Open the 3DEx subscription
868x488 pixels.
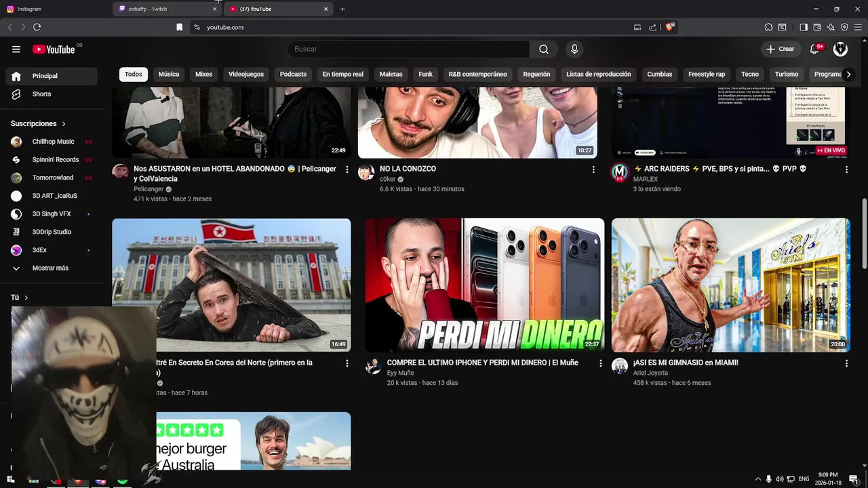52,250
